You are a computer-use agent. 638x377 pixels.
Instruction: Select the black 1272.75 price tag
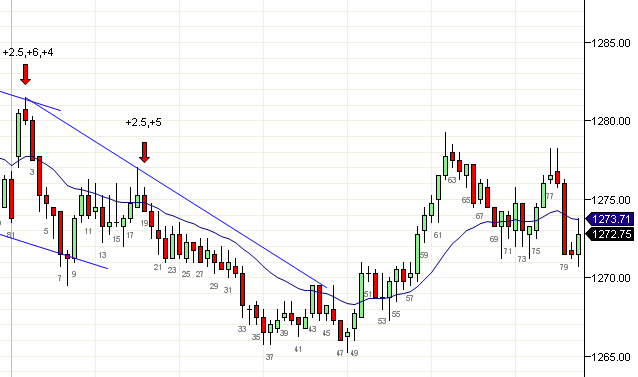611,234
